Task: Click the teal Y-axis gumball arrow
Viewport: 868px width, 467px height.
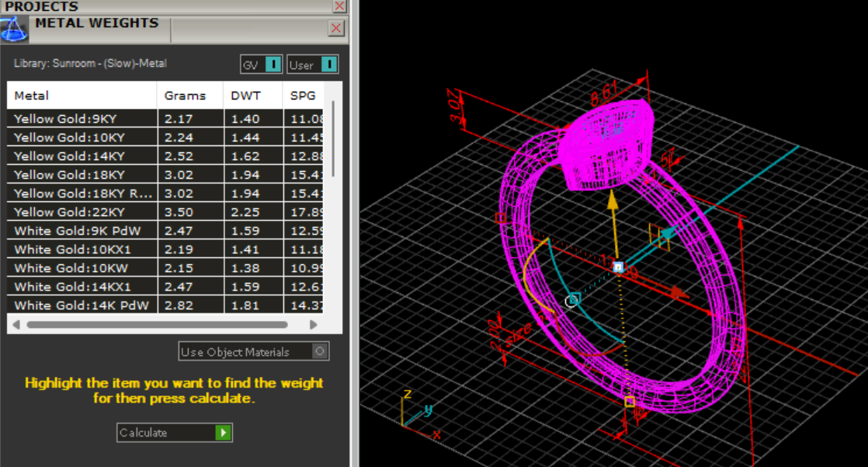Action: tap(668, 232)
